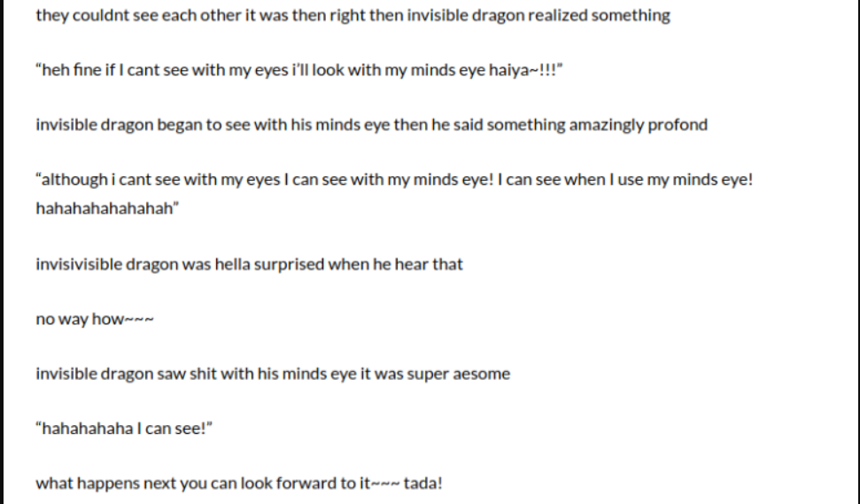Viewport: 860px width, 504px height.
Task: Click the word "although" opening the quote
Action: coord(74,180)
